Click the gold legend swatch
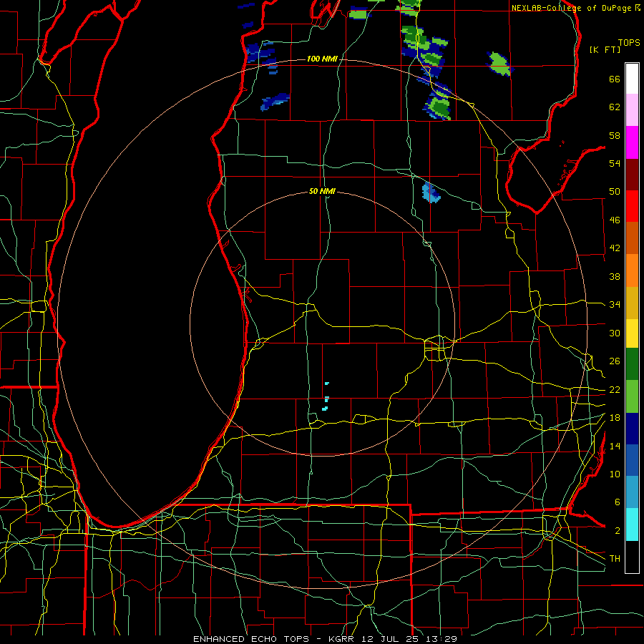Screen dimensions: 644x644 click(632, 303)
